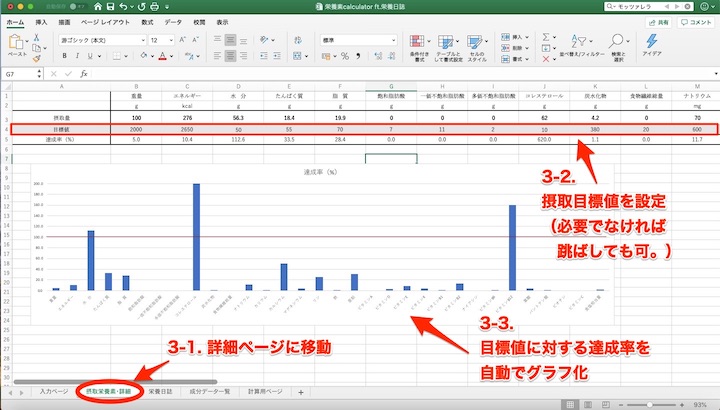720x410 pixels.
Task: Switch to normal view in the status bar
Action: (x=570, y=404)
